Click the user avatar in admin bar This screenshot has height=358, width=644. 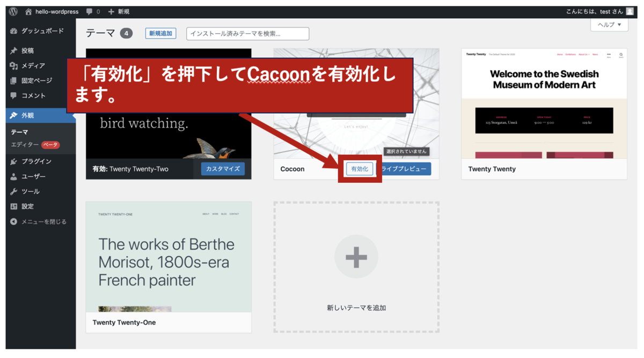pyautogui.click(x=630, y=11)
